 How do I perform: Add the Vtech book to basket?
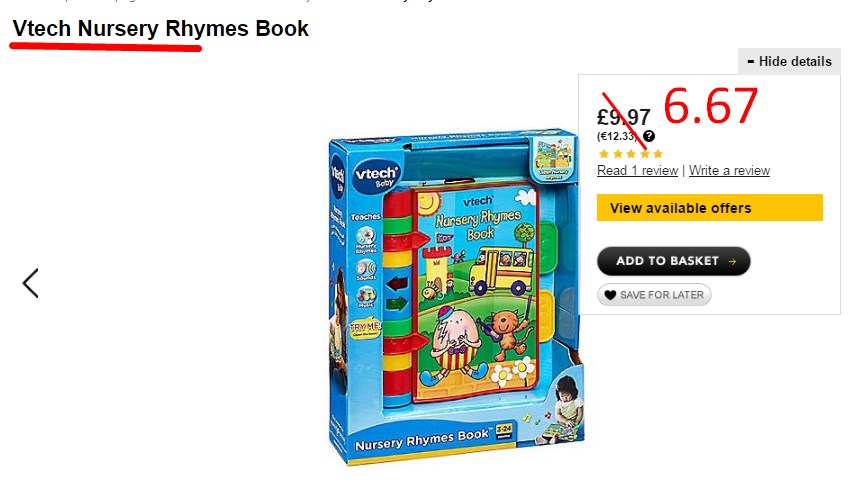click(x=674, y=261)
